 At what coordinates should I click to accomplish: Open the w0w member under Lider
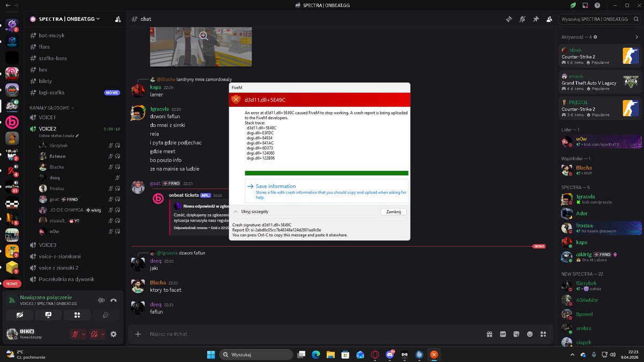pos(600,141)
